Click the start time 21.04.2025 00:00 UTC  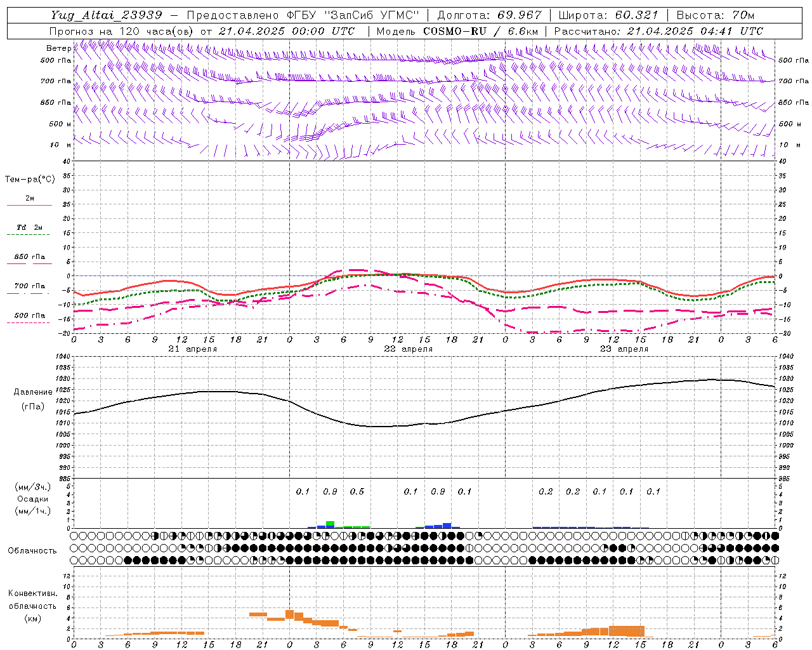[x=287, y=31]
